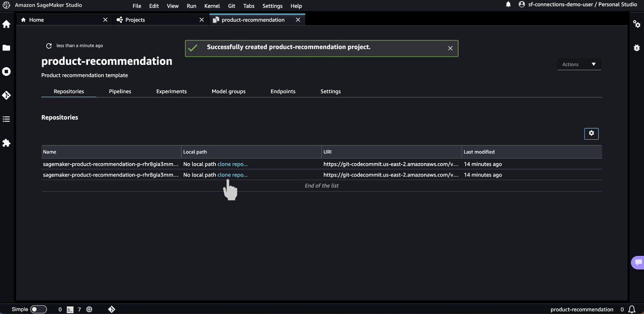Image resolution: width=644 pixels, height=314 pixels.
Task: Open the View menu
Action: [x=172, y=6]
